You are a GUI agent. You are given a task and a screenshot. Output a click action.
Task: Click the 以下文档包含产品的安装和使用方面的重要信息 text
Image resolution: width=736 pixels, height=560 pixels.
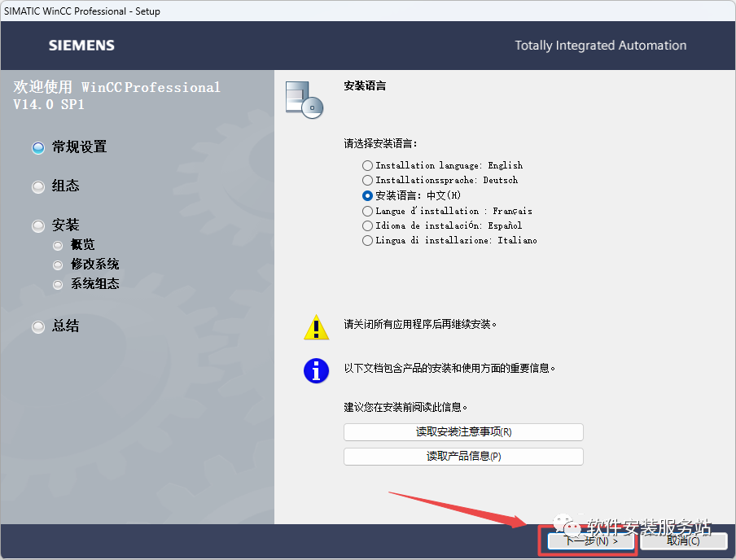click(449, 368)
